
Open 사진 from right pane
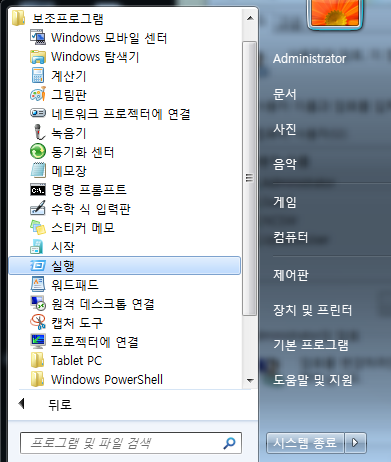coord(285,129)
